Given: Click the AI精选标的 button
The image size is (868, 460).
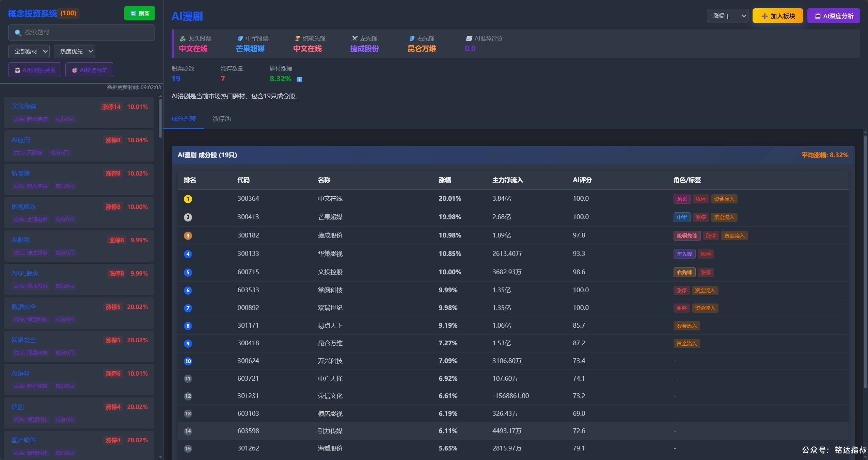Looking at the screenshot, I should tap(89, 70).
